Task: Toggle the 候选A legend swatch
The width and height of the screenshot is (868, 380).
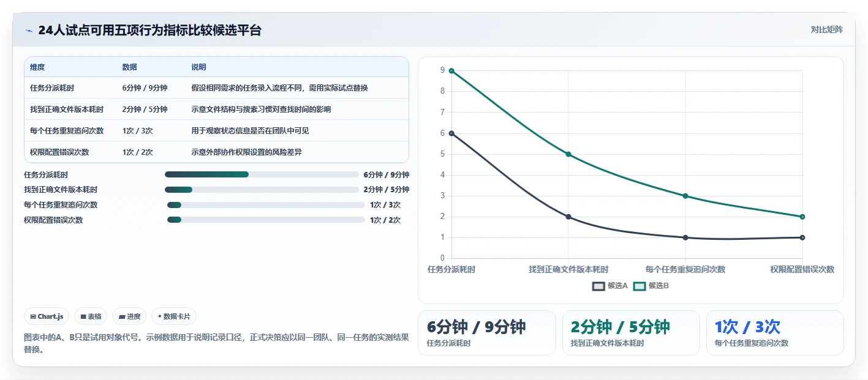Action: pos(598,286)
